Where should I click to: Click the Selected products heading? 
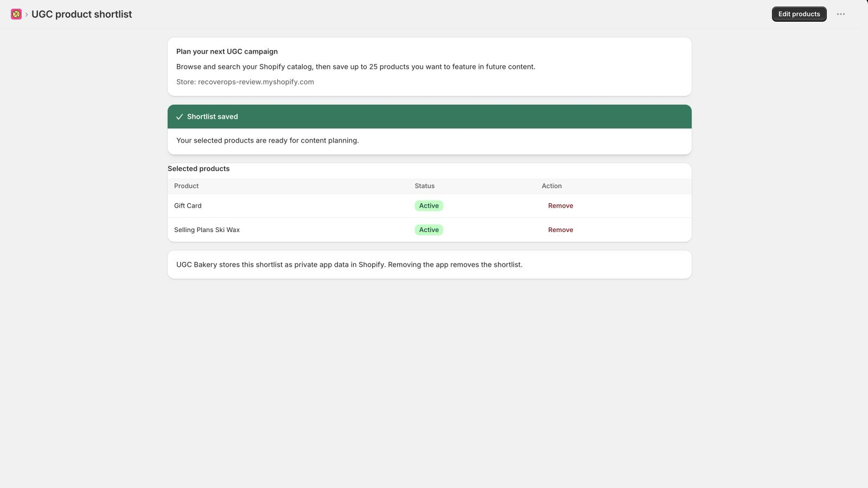(199, 169)
